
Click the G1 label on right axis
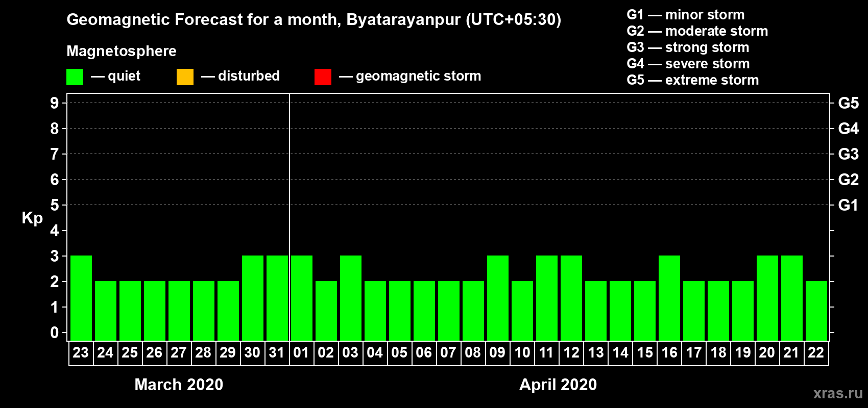point(849,205)
